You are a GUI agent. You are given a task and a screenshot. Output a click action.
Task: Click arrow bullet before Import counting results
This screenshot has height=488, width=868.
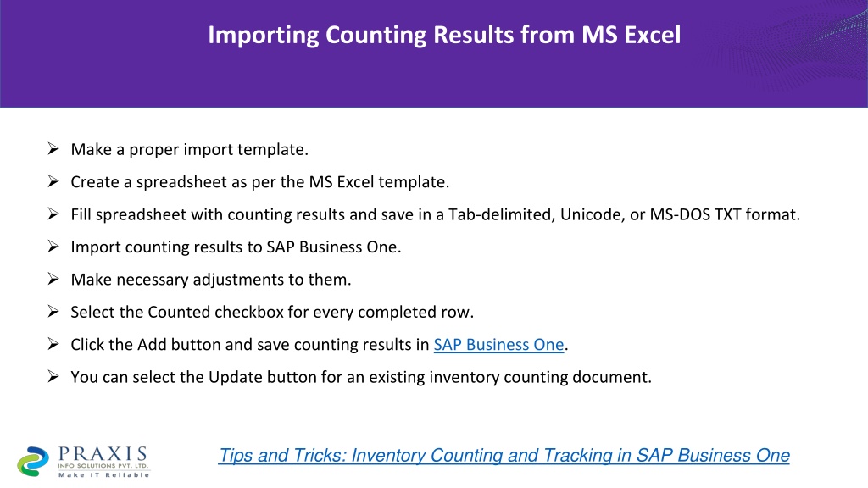coord(53,247)
